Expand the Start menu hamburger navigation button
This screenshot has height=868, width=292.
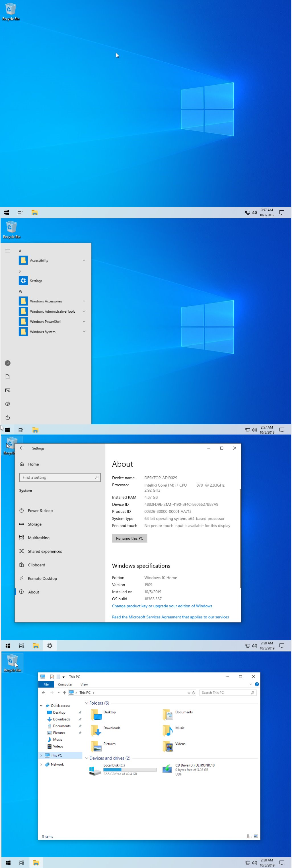coord(7,251)
